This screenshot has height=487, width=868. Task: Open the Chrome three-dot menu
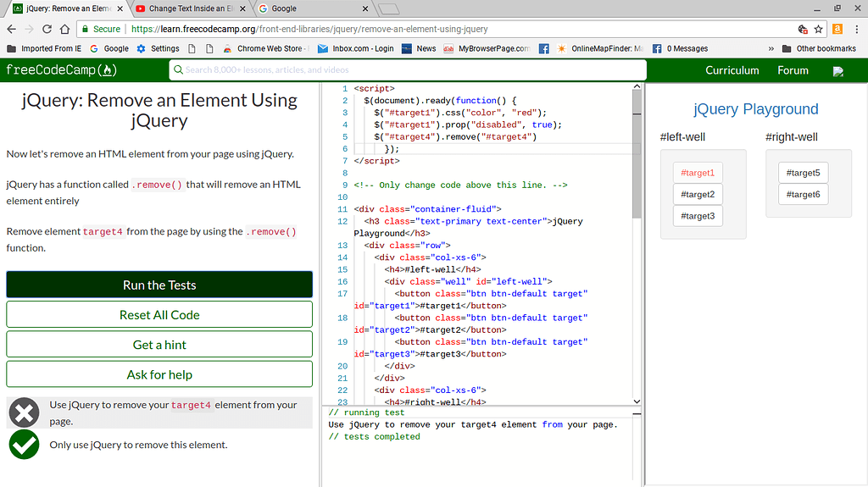856,29
